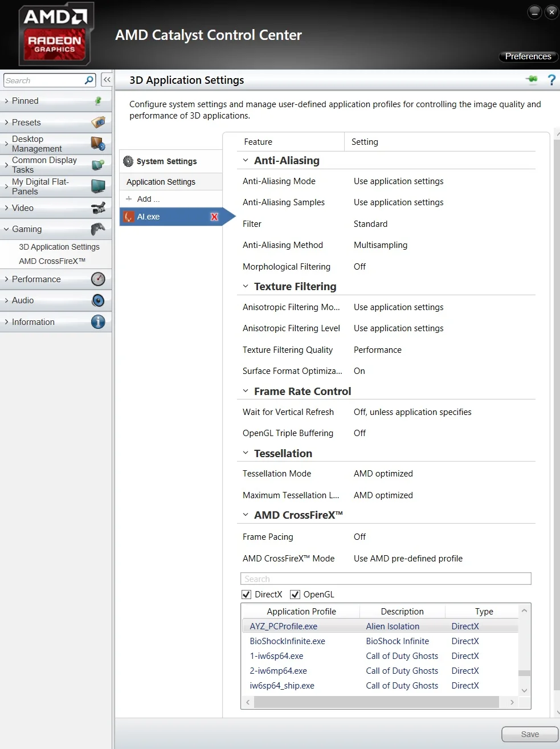
Task: Select BioShockInfinite.exe in profile list
Action: coord(287,641)
